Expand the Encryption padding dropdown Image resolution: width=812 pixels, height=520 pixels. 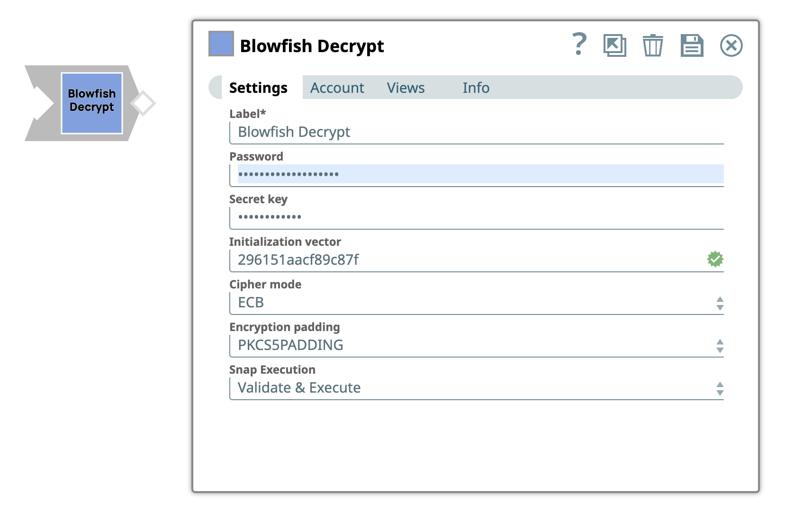pyautogui.click(x=476, y=345)
